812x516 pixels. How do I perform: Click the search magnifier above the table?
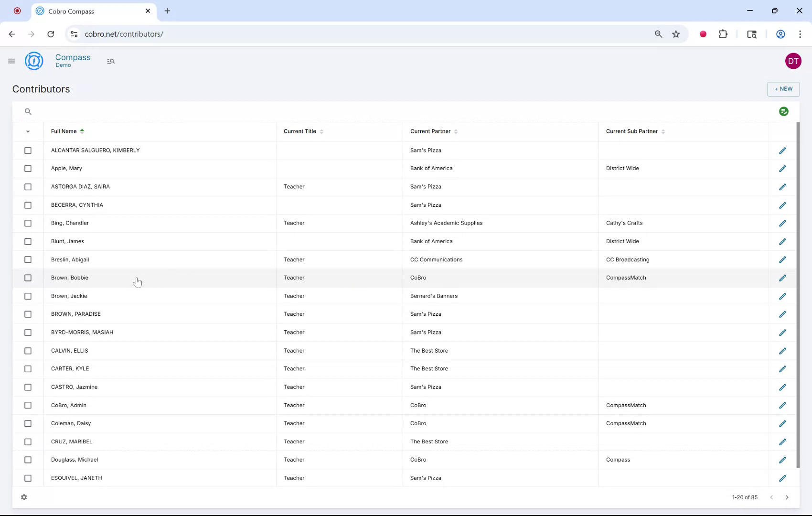tap(28, 111)
